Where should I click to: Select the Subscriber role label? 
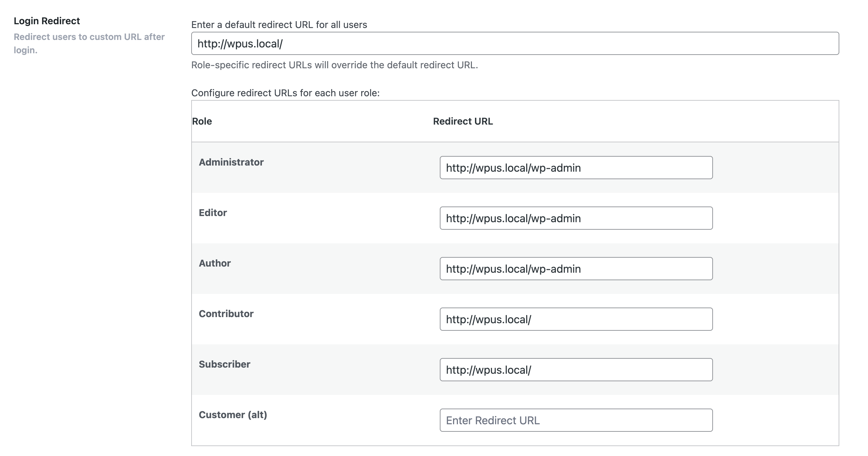click(x=225, y=364)
